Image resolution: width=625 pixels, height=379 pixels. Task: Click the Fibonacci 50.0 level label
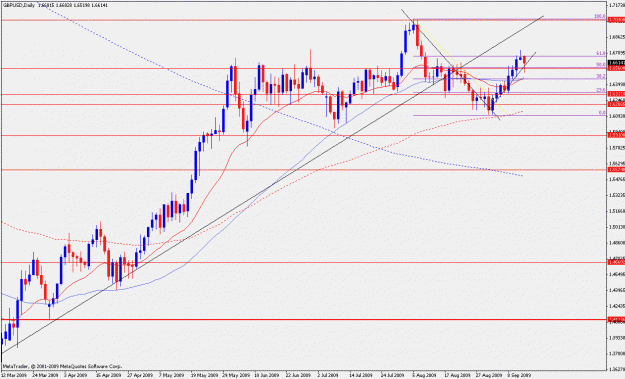(x=601, y=65)
